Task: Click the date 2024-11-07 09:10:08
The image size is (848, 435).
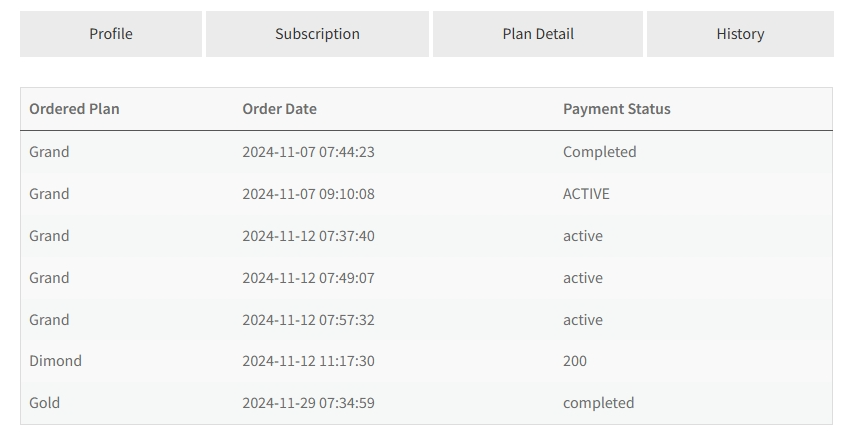Action: click(x=308, y=194)
